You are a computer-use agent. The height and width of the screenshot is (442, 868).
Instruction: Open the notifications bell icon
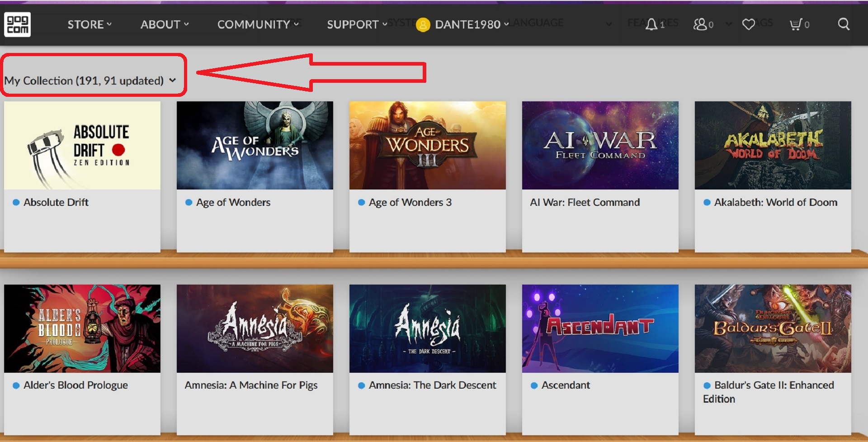(651, 24)
